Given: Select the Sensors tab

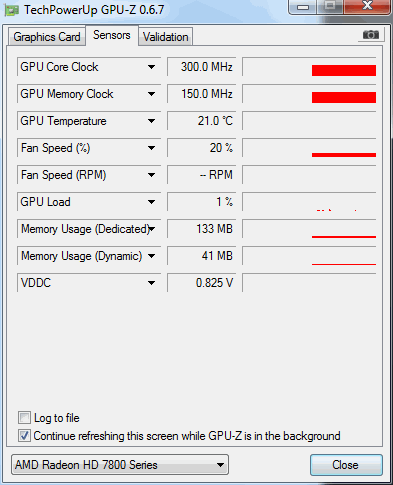Looking at the screenshot, I should pyautogui.click(x=112, y=35).
